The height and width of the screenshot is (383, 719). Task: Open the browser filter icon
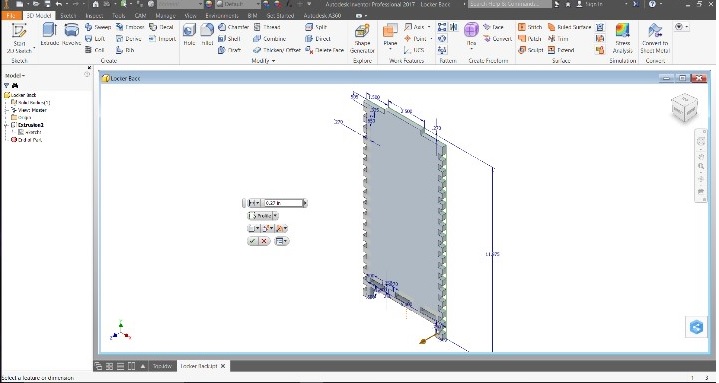(6, 86)
